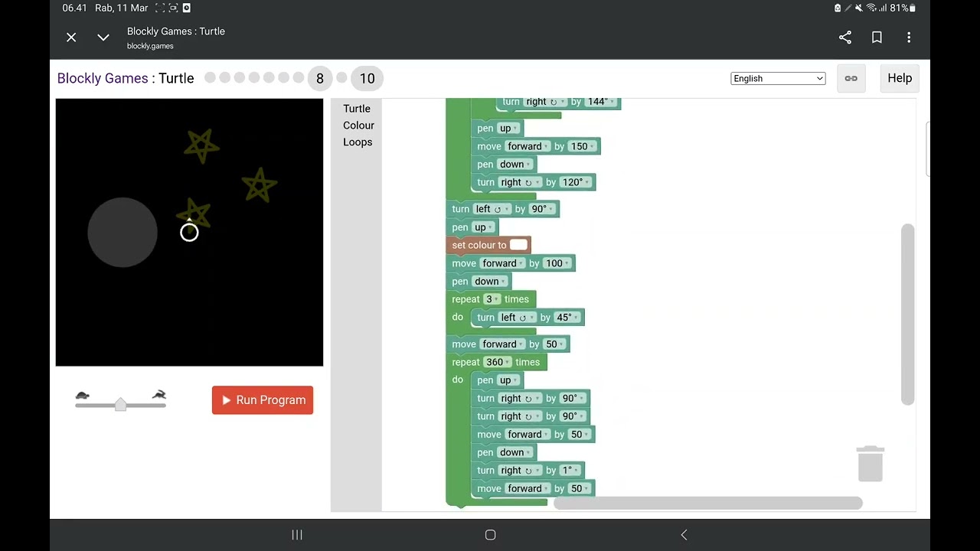The height and width of the screenshot is (551, 980).
Task: Open down dropdown of pen block inside repeat 360 loop
Action: click(514, 452)
